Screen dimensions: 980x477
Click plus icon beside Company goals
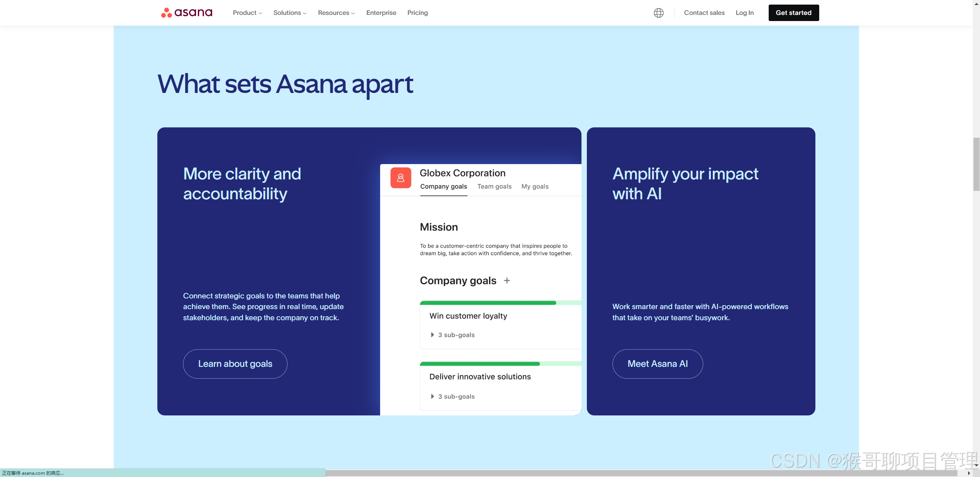tap(507, 280)
